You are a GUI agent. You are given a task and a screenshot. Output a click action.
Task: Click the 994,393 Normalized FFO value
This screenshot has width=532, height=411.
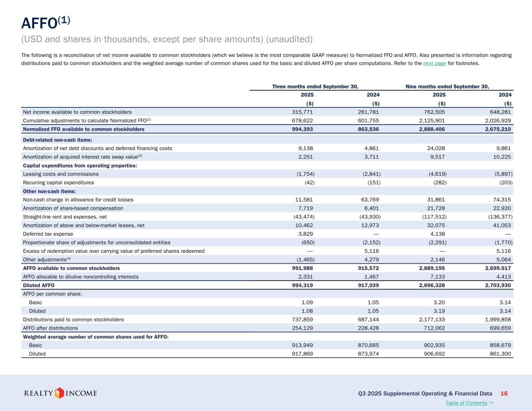[x=301, y=129]
